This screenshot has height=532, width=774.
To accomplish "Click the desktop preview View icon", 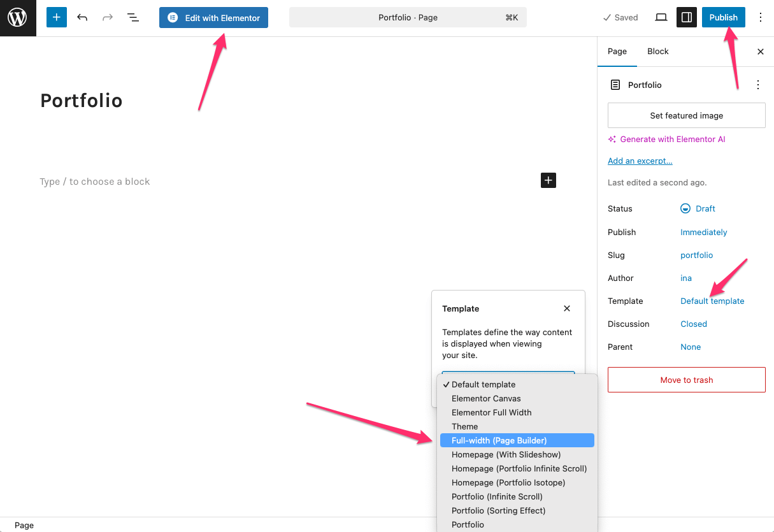I will click(x=661, y=18).
